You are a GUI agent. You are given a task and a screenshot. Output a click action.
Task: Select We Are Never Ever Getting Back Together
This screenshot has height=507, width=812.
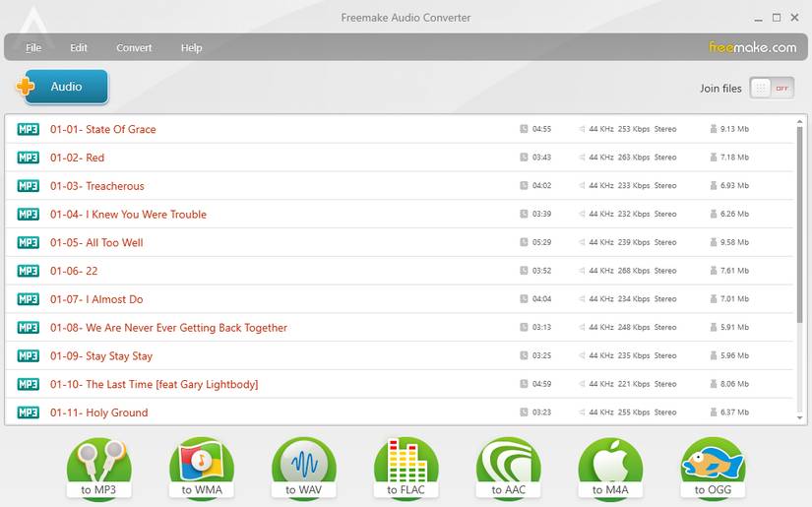tap(399, 327)
